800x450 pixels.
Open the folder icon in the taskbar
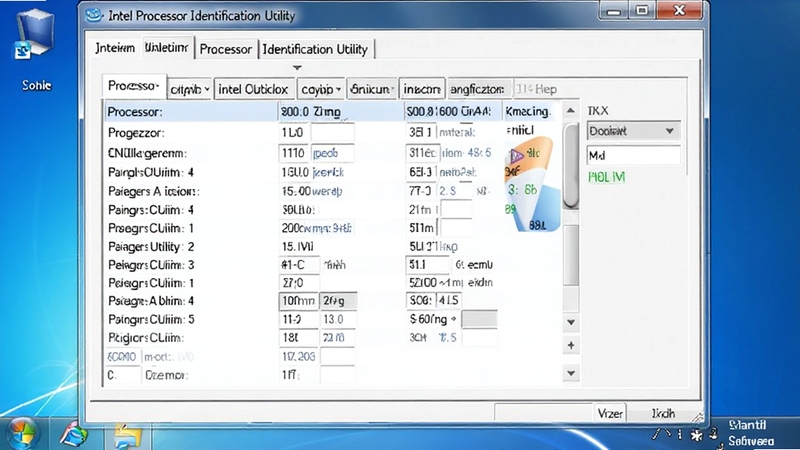click(128, 435)
